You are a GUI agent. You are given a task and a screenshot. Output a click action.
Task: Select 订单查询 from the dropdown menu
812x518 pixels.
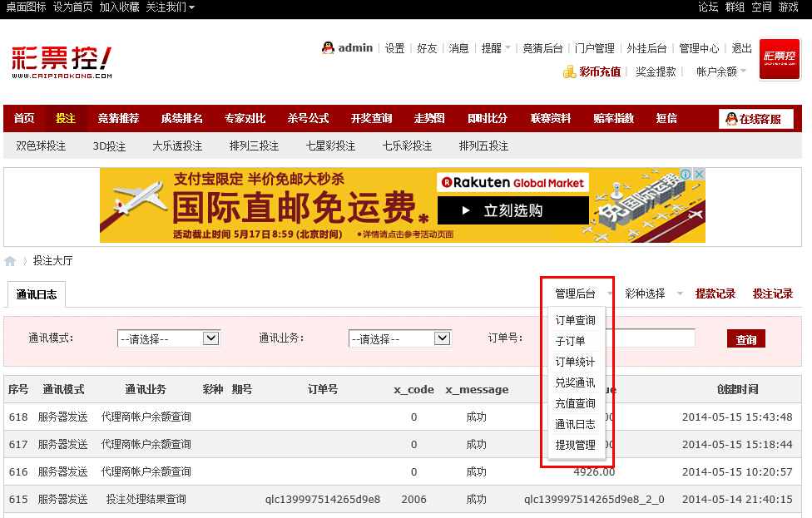[576, 320]
